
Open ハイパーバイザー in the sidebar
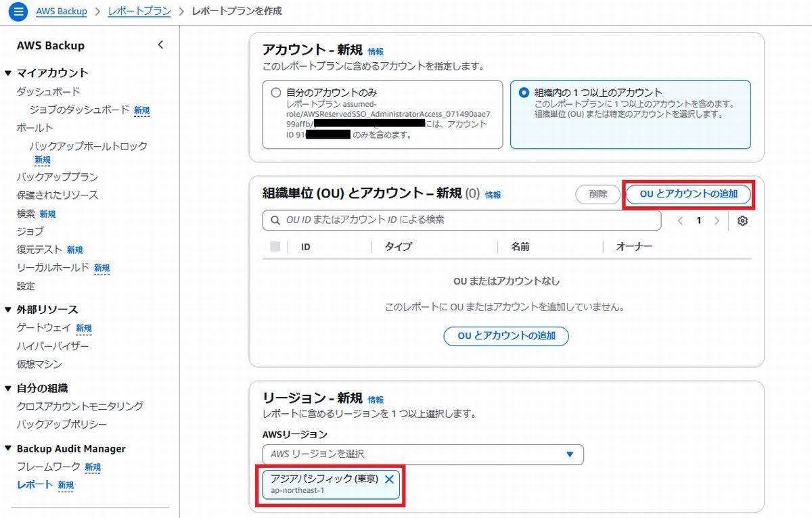point(53,346)
